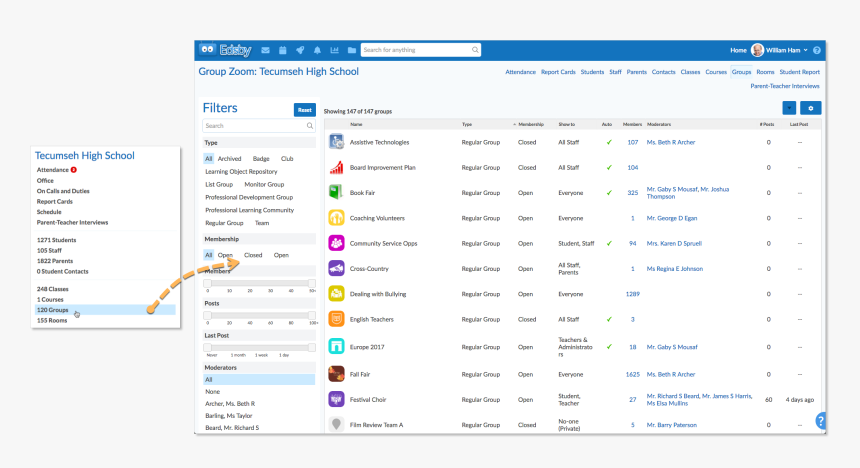Switch to the Report Cards tab
The height and width of the screenshot is (468, 860).
click(x=558, y=72)
